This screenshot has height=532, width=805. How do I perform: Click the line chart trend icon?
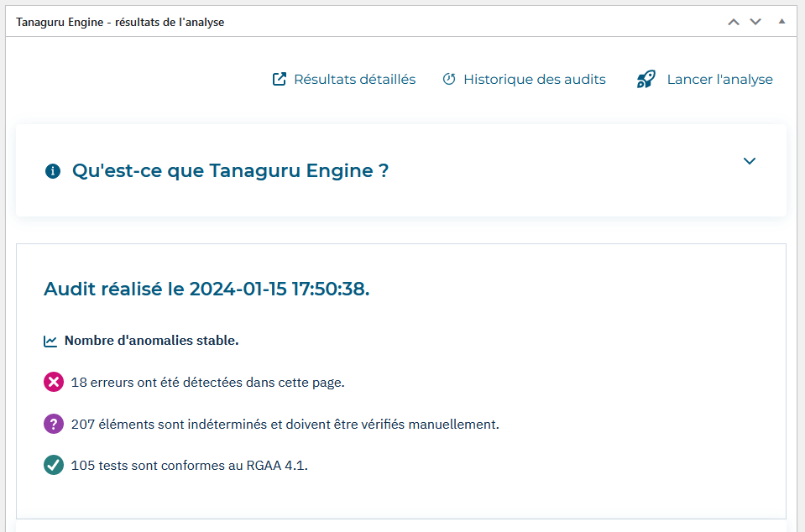tap(50, 342)
